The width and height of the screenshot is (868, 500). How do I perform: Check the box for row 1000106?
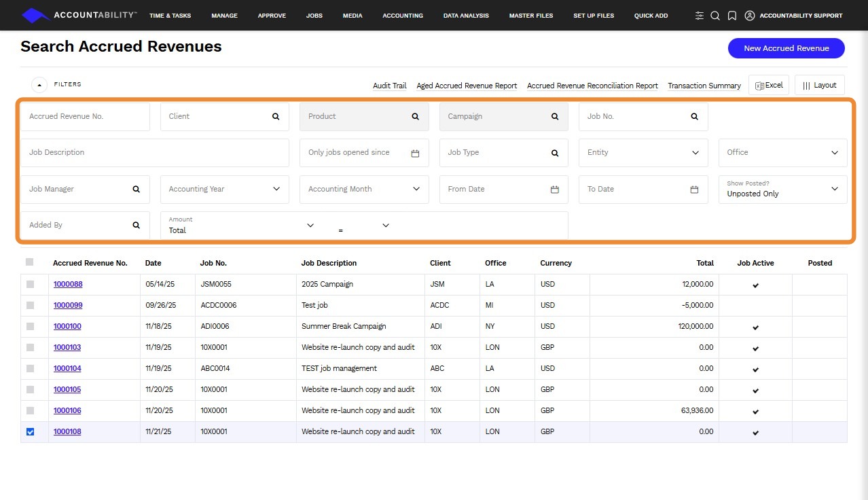coord(30,410)
